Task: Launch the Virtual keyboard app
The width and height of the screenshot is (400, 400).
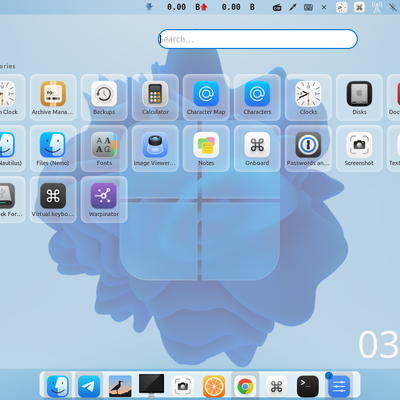Action: [53, 199]
